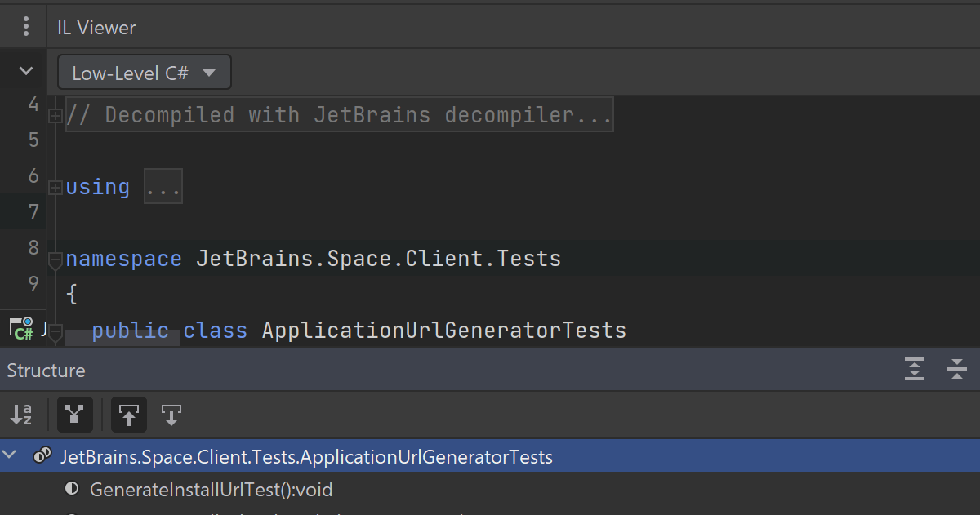Click the Collapse All icon in Structure
980x515 pixels.
[x=957, y=370]
